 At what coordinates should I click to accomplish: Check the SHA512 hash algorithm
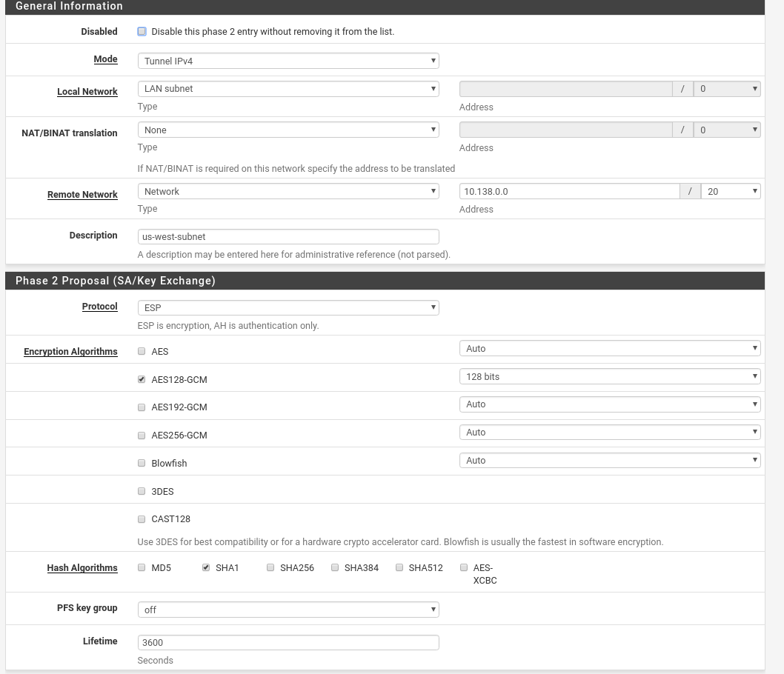tap(399, 567)
